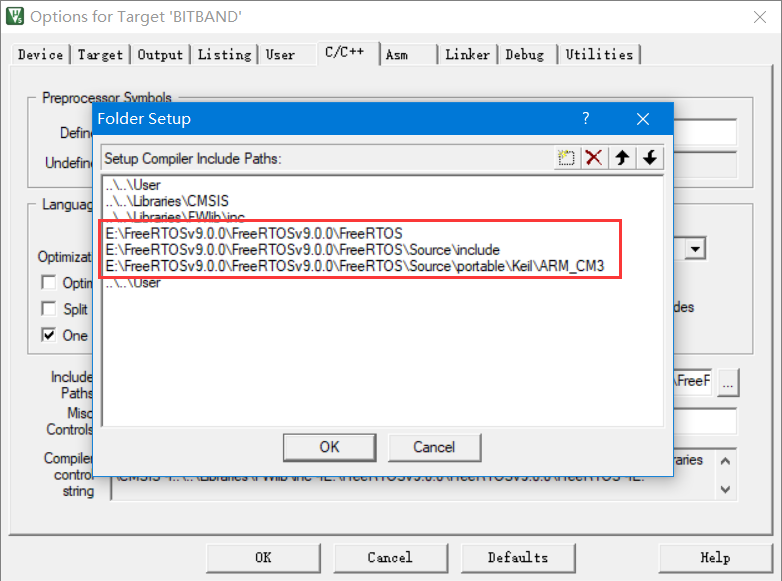This screenshot has height=581, width=782.
Task: Switch to the Device tab
Action: tap(40, 54)
